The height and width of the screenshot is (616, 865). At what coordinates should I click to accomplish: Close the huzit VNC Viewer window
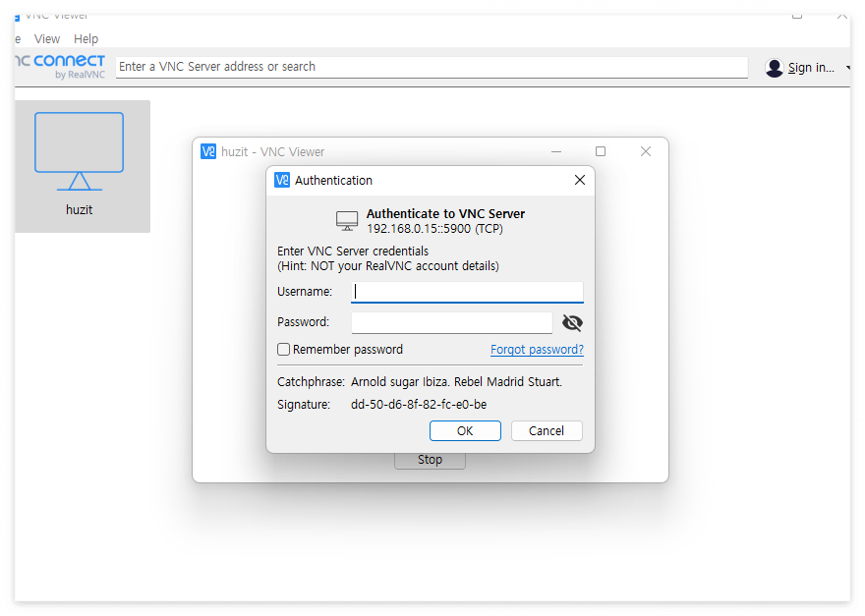click(646, 151)
